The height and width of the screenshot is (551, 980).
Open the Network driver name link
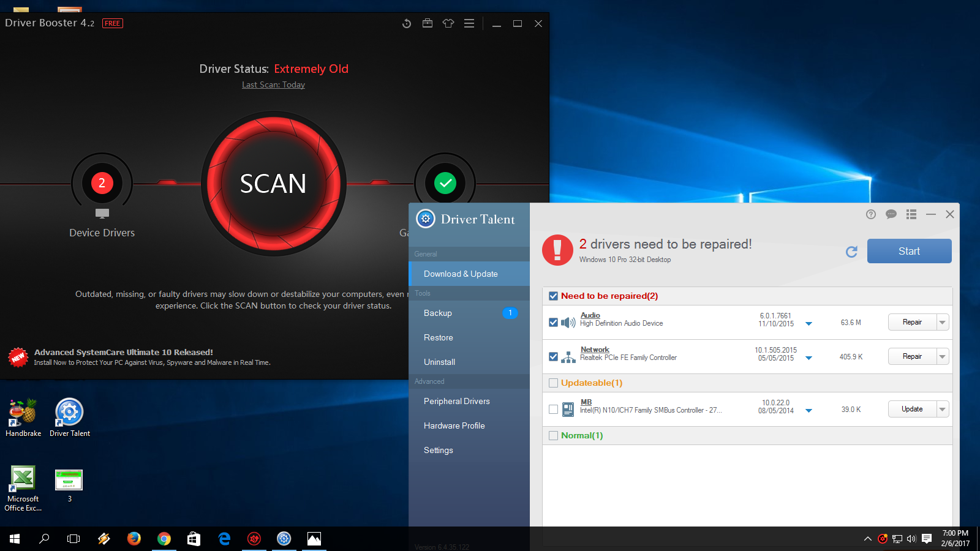(x=595, y=350)
